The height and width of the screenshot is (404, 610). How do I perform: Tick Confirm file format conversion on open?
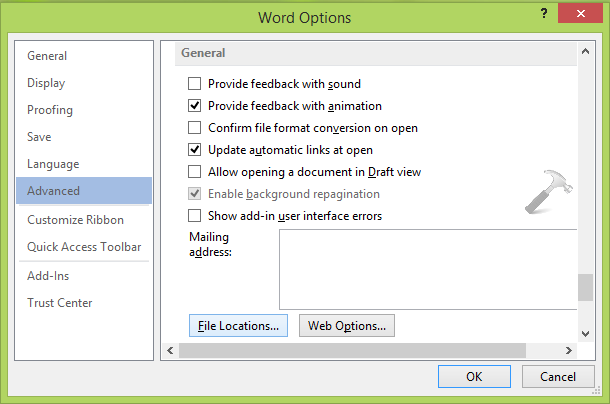[x=195, y=128]
